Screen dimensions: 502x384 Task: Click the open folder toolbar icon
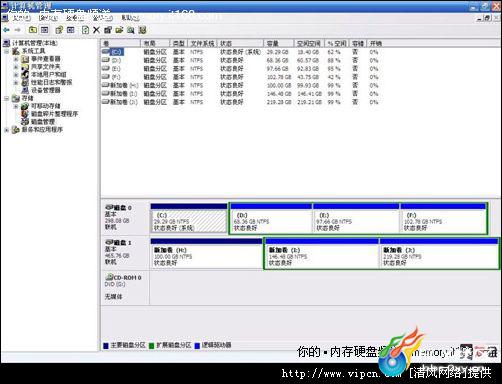click(119, 30)
